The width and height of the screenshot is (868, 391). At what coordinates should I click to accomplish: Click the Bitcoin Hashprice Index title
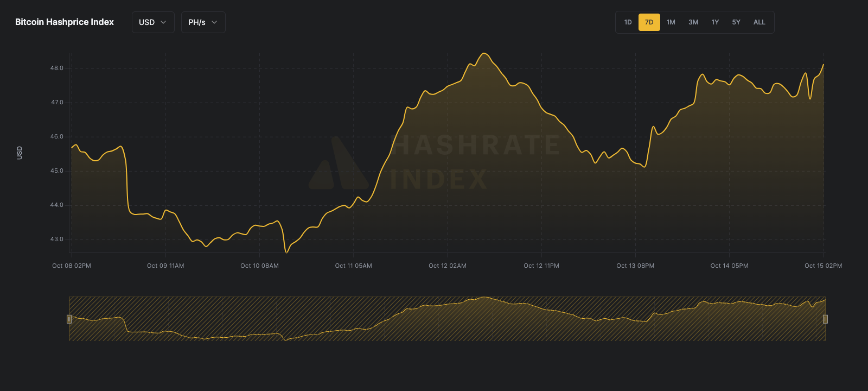[65, 22]
